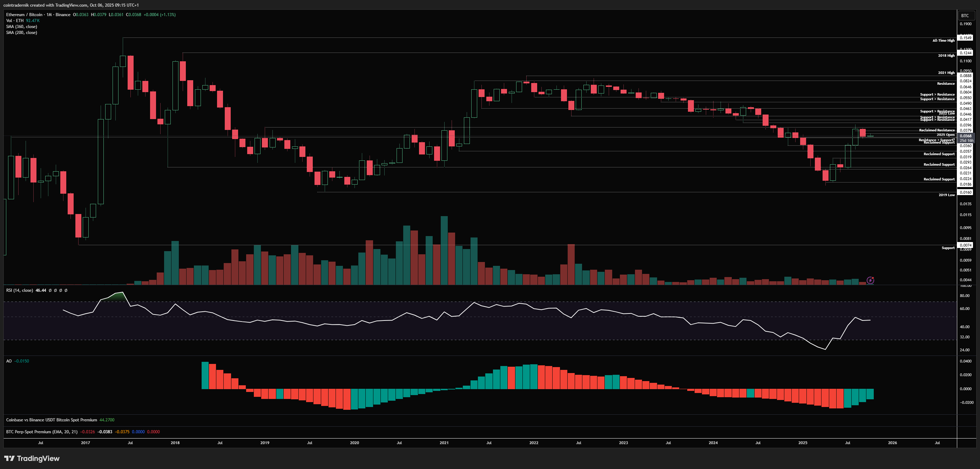
Task: Click the TradingView logo
Action: (x=32, y=458)
